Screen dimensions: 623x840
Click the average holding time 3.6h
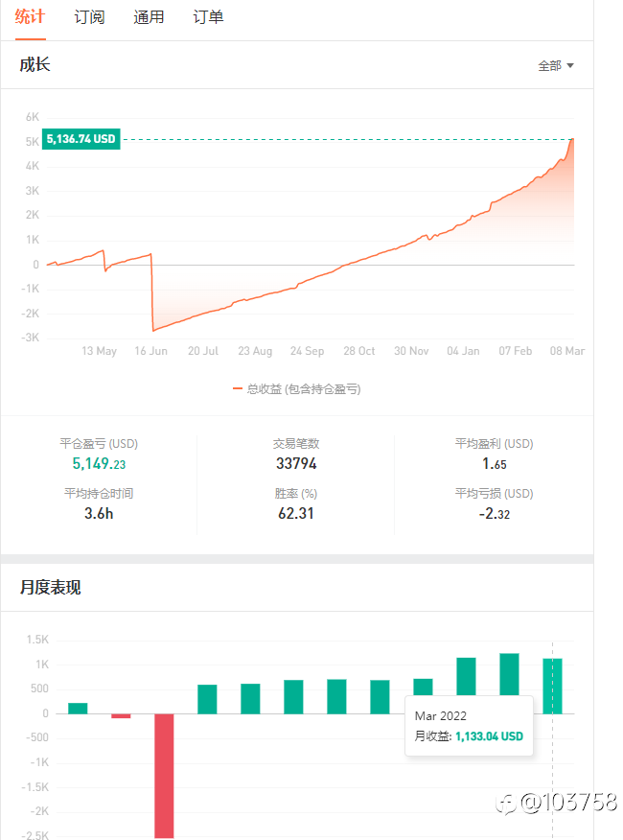[x=99, y=514]
